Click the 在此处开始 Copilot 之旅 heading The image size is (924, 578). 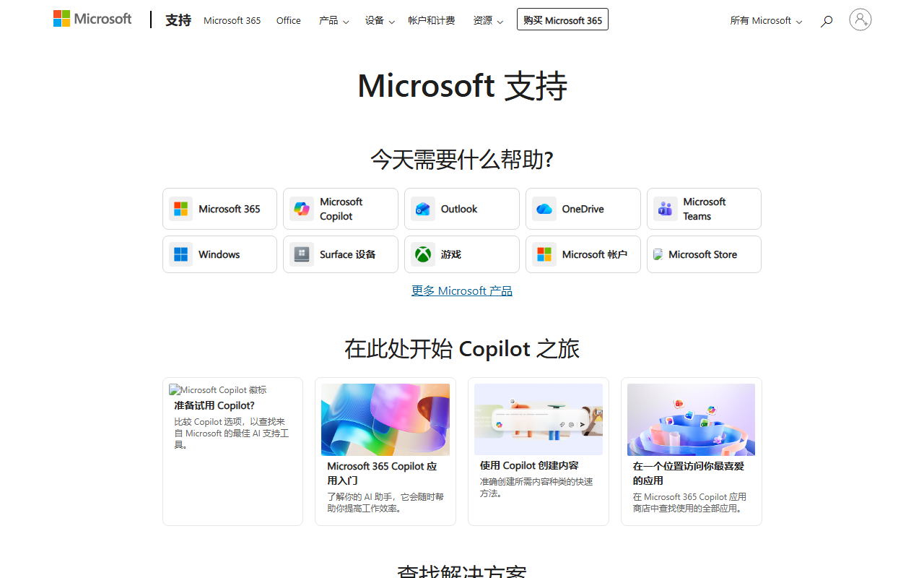pyautogui.click(x=462, y=349)
